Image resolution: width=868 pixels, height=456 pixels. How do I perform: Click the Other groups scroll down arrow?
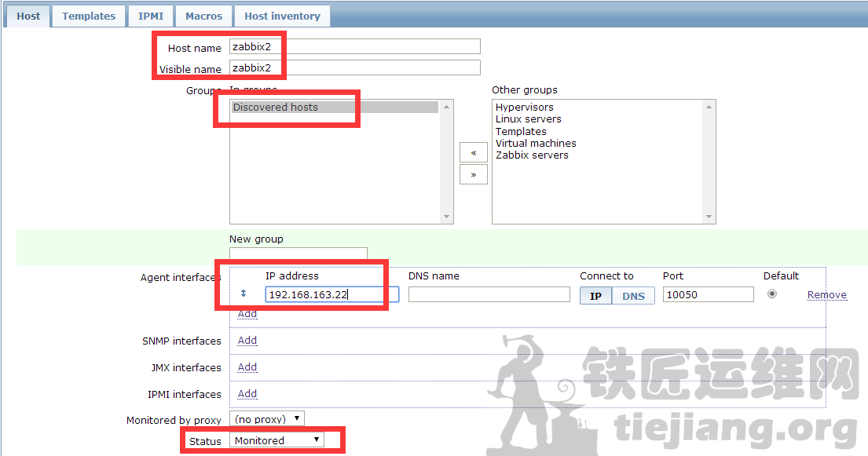click(x=709, y=217)
